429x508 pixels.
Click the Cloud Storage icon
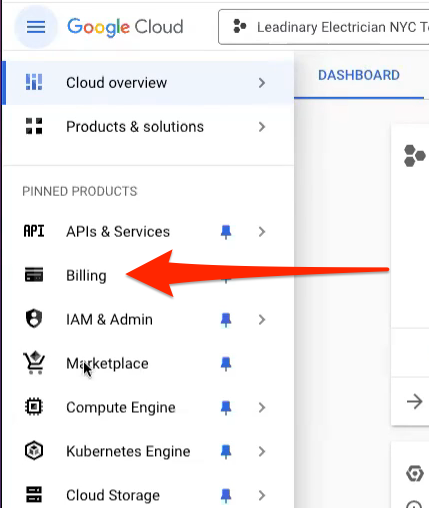(34, 495)
